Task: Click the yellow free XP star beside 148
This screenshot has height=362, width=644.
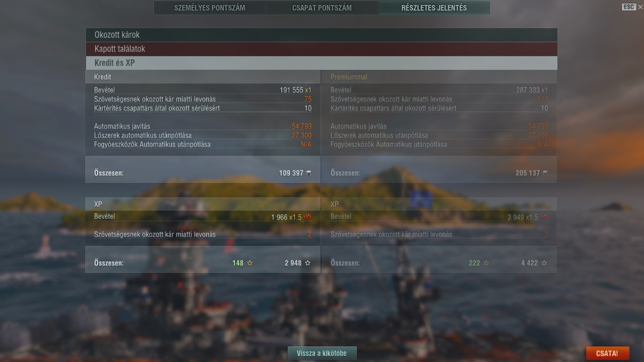Action: pyautogui.click(x=250, y=263)
